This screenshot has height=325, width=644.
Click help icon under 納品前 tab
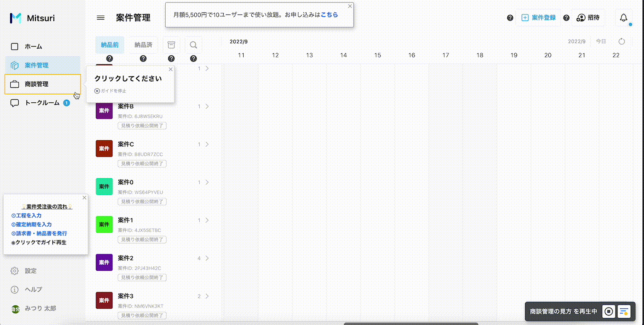(x=109, y=58)
